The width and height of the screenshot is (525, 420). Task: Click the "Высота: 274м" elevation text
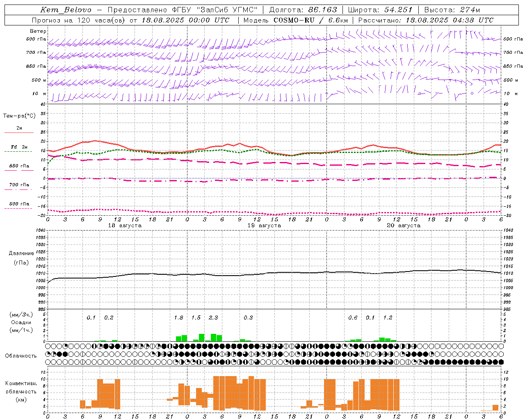pyautogui.click(x=452, y=10)
